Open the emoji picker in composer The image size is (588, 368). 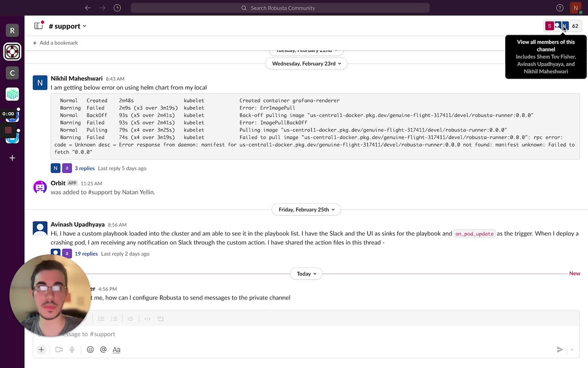(x=90, y=350)
